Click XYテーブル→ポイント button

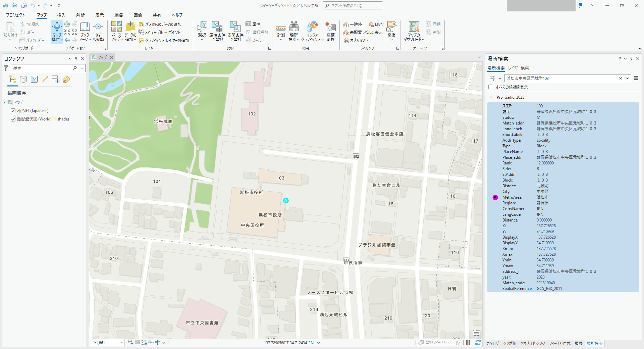(x=160, y=33)
